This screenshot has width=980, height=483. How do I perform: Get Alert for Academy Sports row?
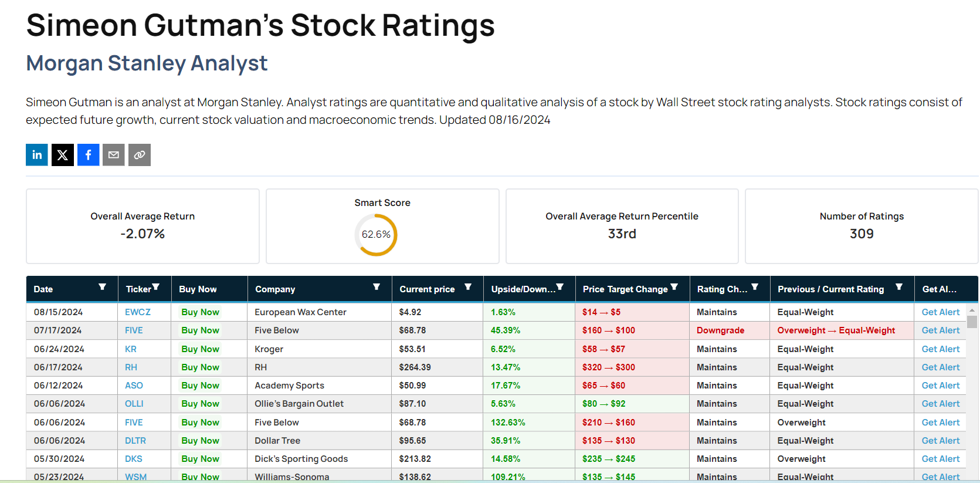tap(941, 386)
